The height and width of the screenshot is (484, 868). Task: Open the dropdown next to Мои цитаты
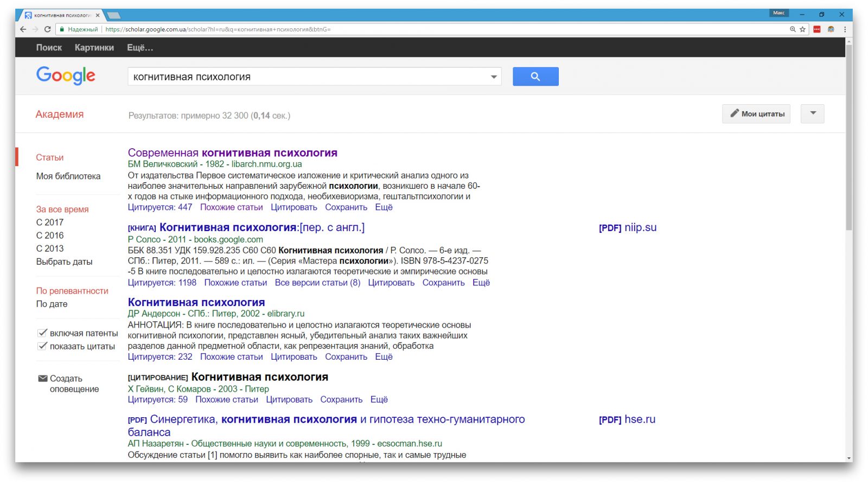coord(812,113)
